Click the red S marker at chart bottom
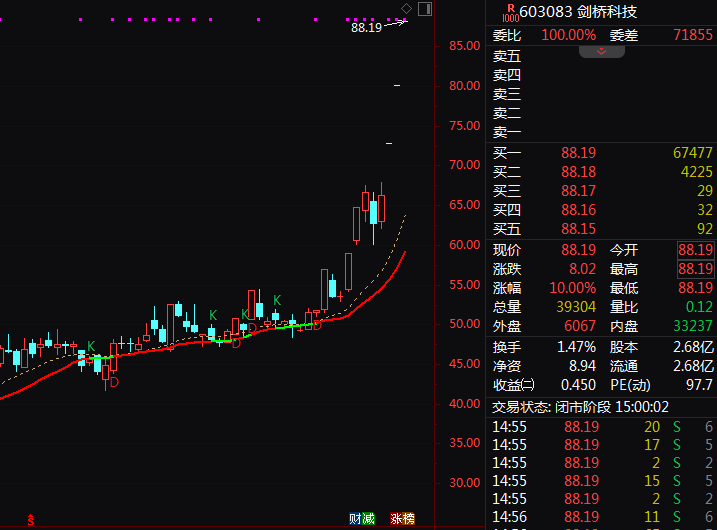717x530 pixels. (x=30, y=520)
